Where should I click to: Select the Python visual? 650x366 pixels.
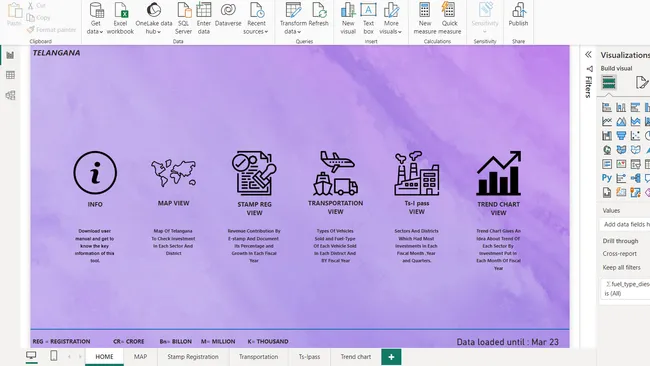click(x=607, y=178)
